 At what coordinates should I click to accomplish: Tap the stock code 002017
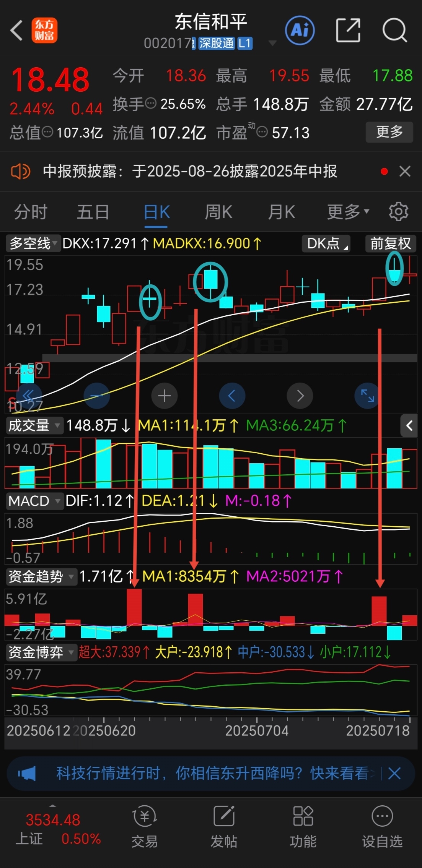coord(168,44)
